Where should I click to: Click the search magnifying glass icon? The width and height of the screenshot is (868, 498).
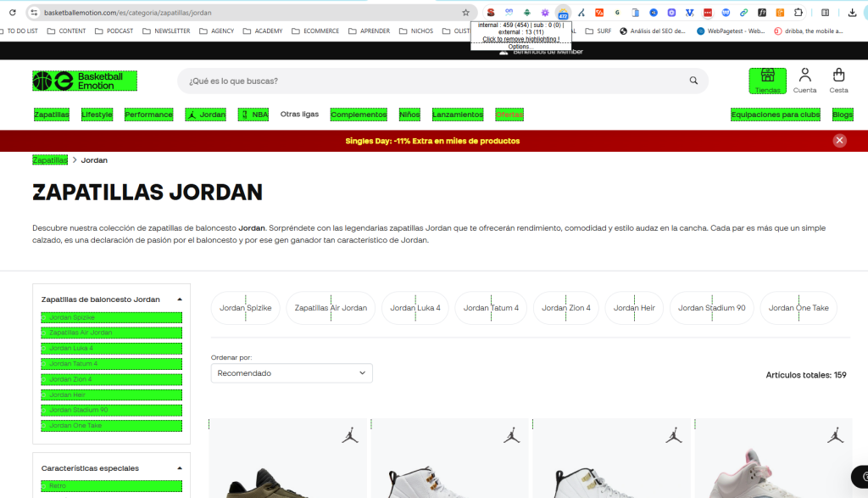pos(693,81)
